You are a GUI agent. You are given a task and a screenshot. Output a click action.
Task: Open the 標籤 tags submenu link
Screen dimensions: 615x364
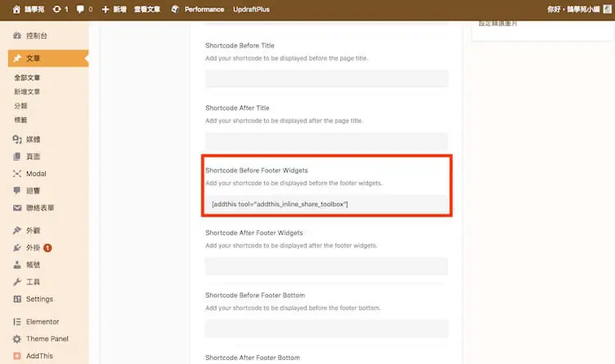coord(20,120)
